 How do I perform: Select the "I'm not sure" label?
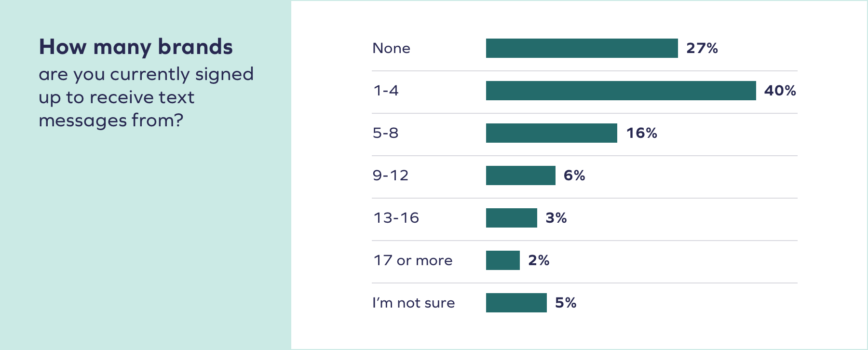(413, 303)
